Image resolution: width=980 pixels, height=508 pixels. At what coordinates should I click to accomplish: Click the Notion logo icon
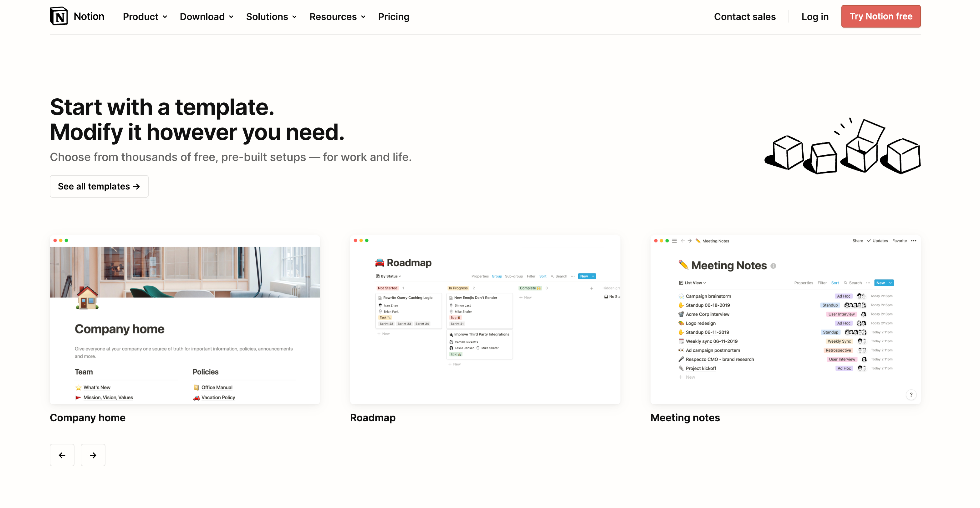(x=59, y=16)
